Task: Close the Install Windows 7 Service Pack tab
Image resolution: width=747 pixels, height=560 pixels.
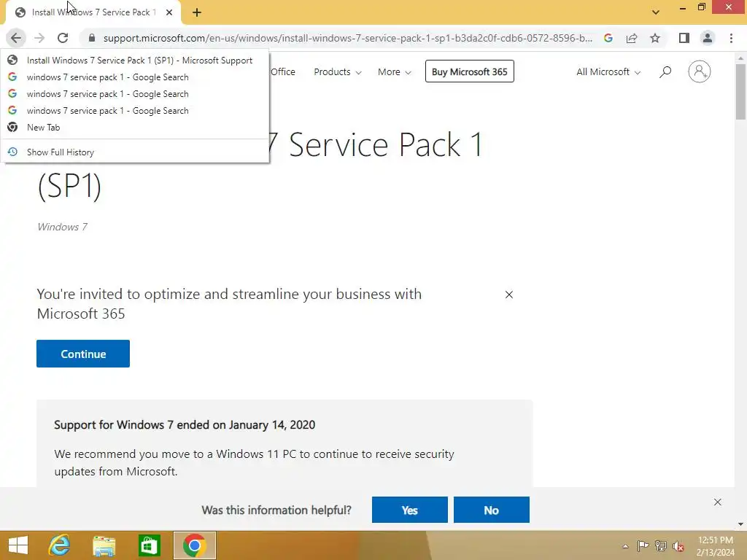Action: [169, 12]
